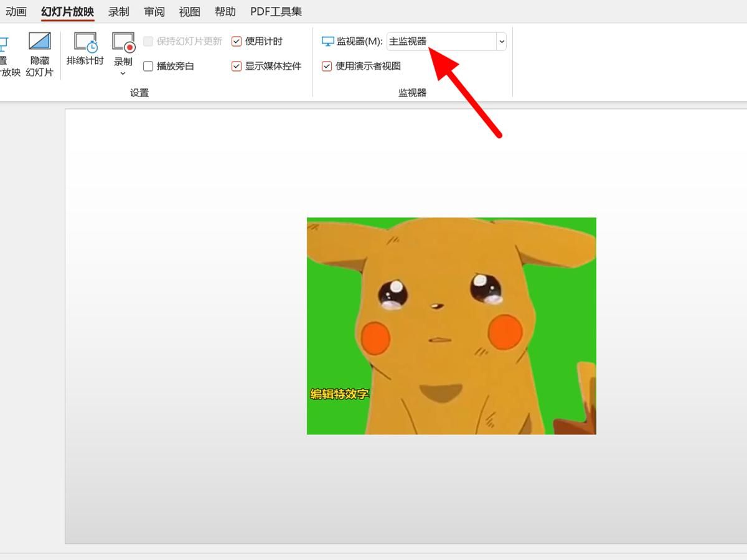Select the Pikachu picture on the slide

click(451, 326)
